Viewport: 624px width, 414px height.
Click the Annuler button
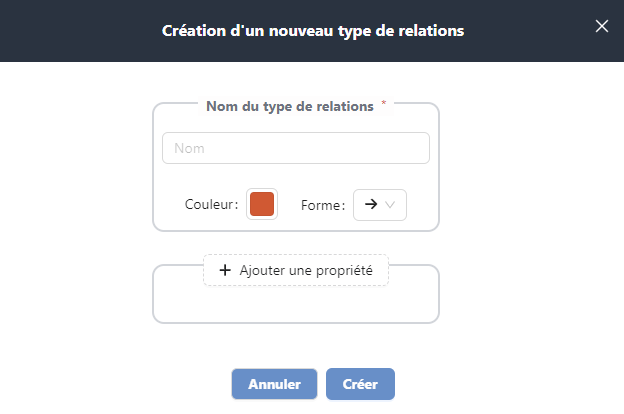pyautogui.click(x=274, y=384)
